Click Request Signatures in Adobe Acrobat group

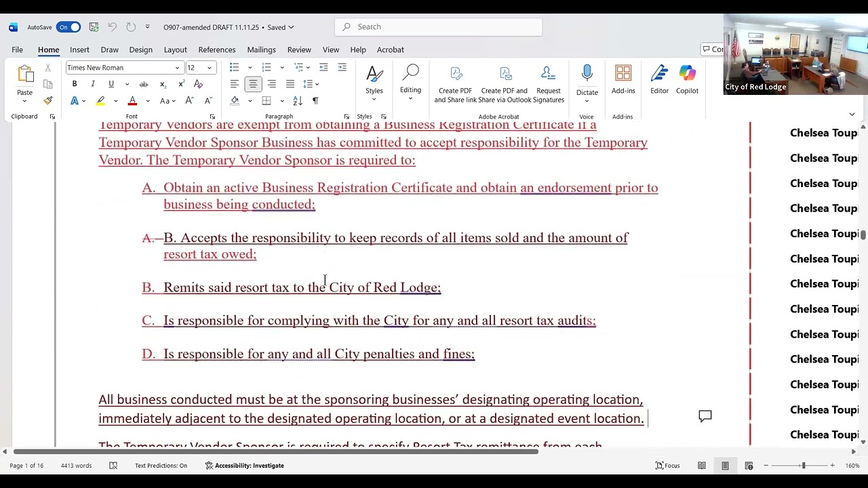[549, 84]
